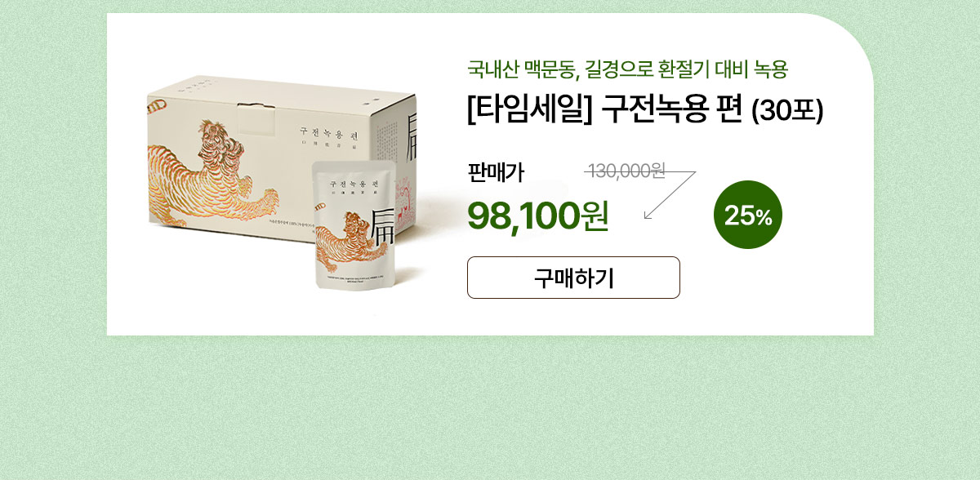980x480 pixels.
Task: Click the 구전녹용 편 text printed on the box
Action: point(331,131)
